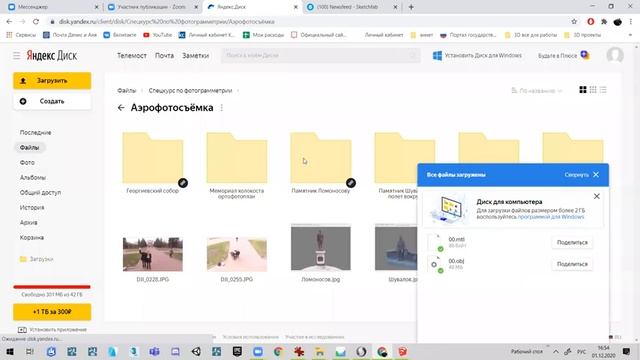Image resolution: width=640 pixels, height=360 pixels.
Task: Dismiss the Диск для компьютера banner
Action: point(597,196)
